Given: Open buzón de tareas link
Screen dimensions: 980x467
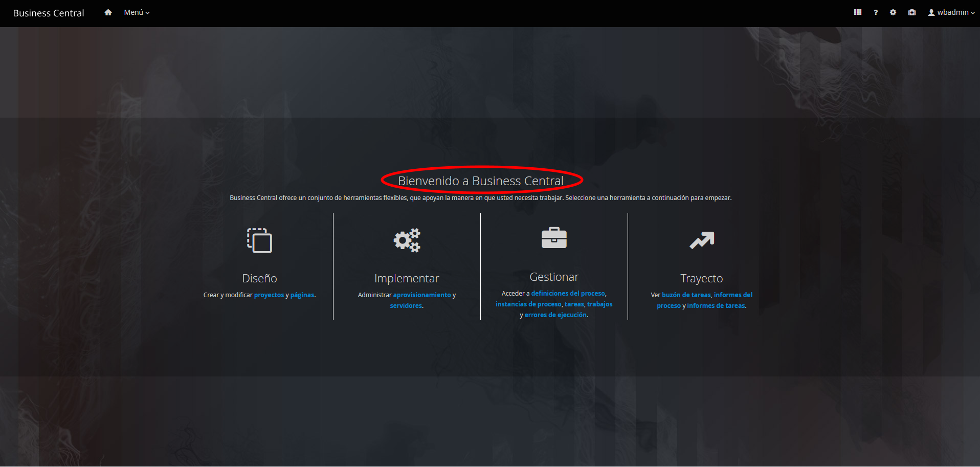Looking at the screenshot, I should click(x=686, y=295).
